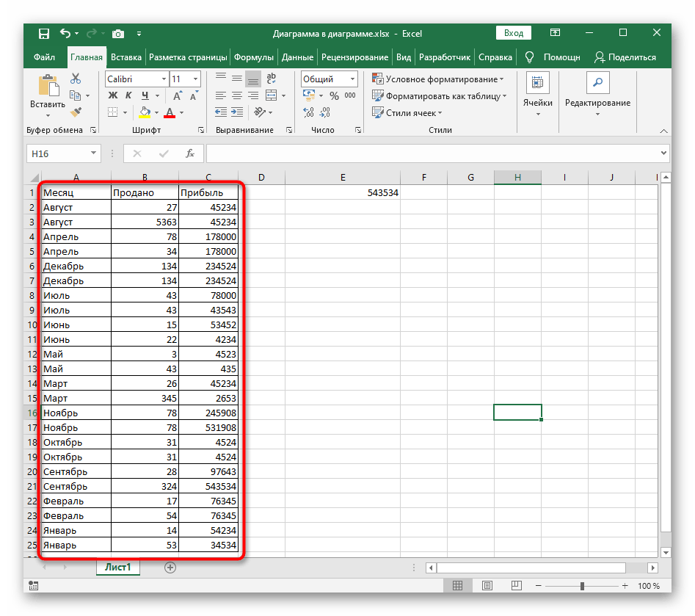The width and height of the screenshot is (695, 616).
Task: Open the Файл tab
Action: (44, 57)
